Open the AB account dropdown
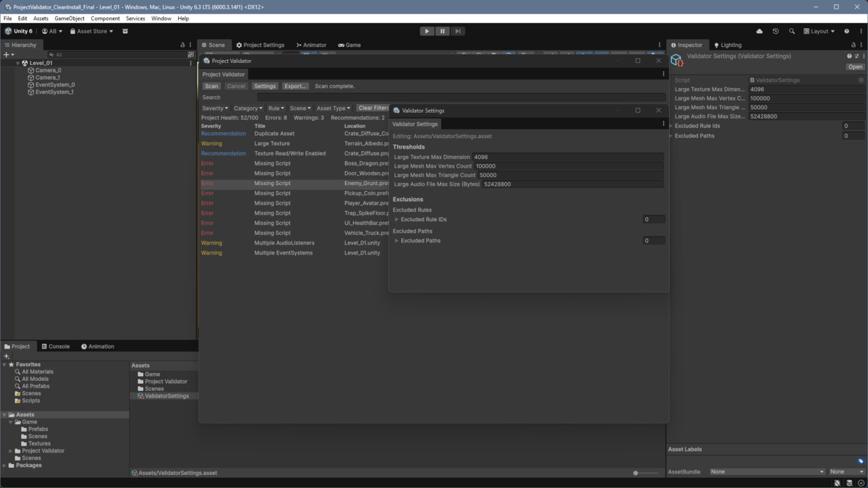Screen dimensions: 868x488 point(51,31)
